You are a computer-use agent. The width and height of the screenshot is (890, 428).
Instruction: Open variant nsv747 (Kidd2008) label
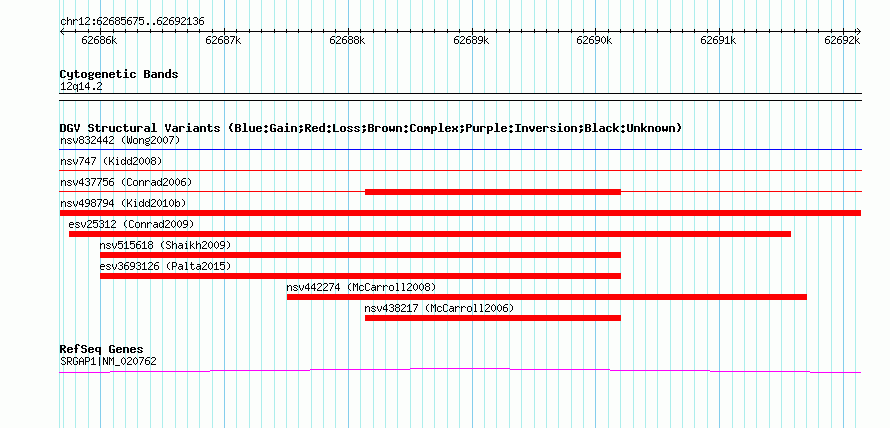[x=111, y=161]
